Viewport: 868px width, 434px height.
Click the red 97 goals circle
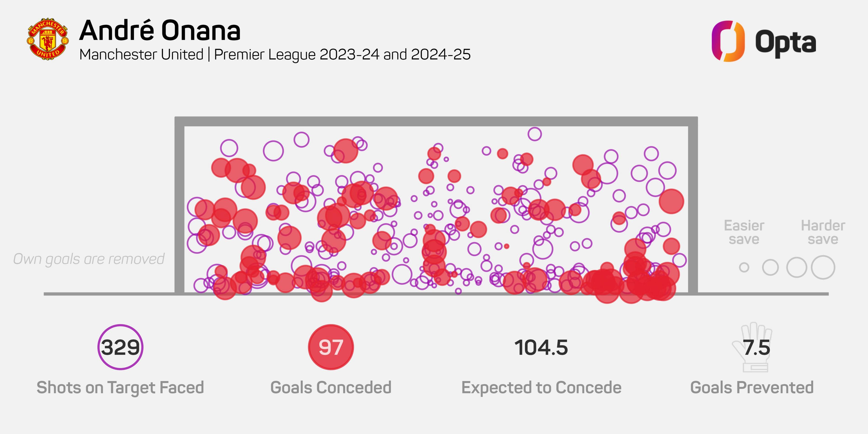(x=331, y=347)
